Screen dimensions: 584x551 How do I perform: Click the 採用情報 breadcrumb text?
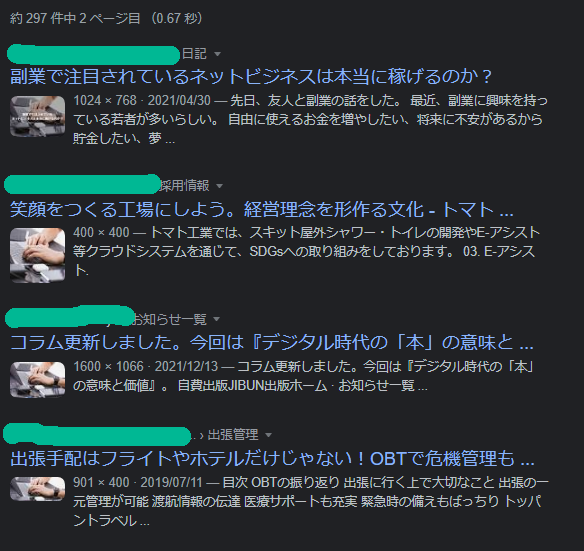point(185,186)
